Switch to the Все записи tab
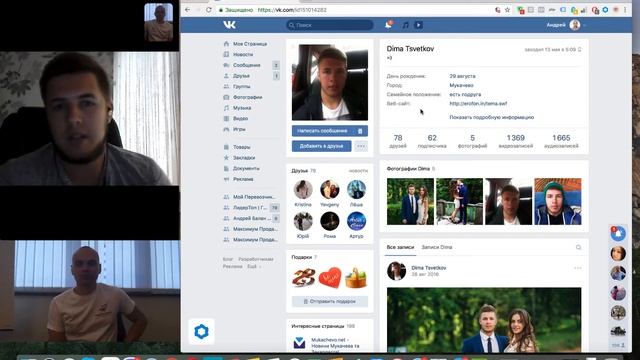The image size is (640, 360). point(400,247)
